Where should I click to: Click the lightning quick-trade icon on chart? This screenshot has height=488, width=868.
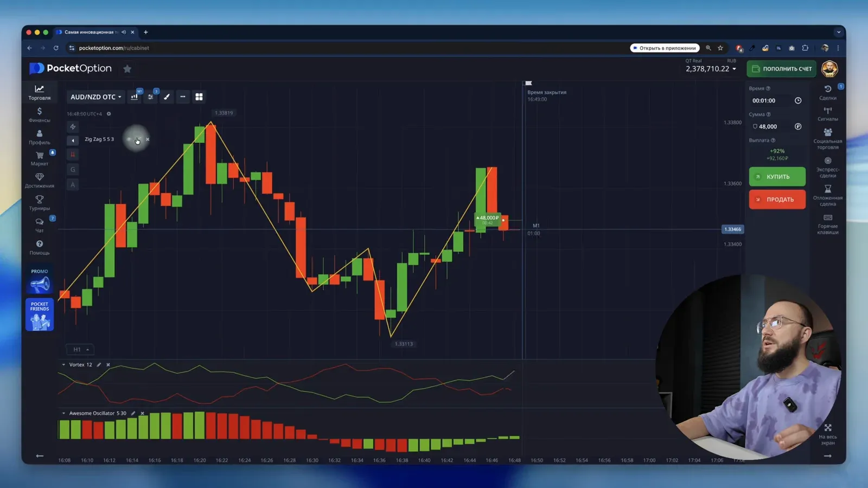pyautogui.click(x=73, y=126)
